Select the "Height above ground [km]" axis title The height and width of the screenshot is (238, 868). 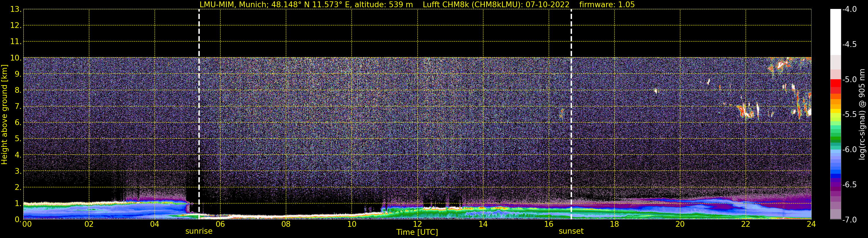(x=4, y=115)
